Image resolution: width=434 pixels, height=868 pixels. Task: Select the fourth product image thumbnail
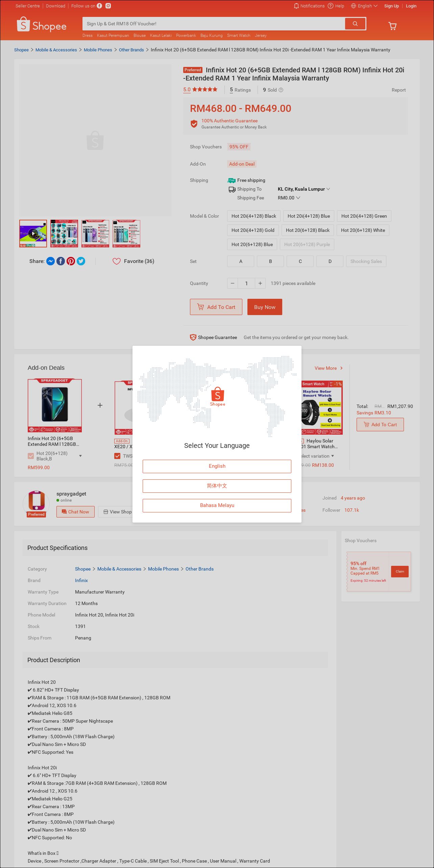coord(126,234)
